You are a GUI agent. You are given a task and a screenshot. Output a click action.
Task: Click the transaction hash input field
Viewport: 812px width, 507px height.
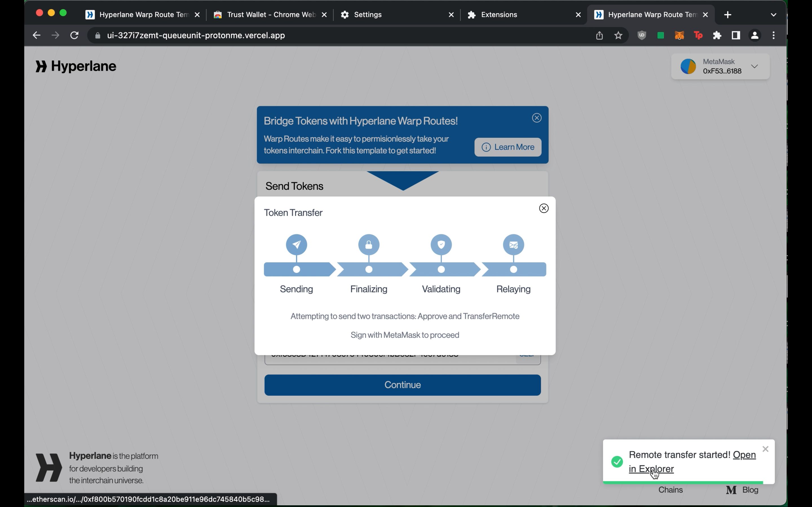coord(403,353)
